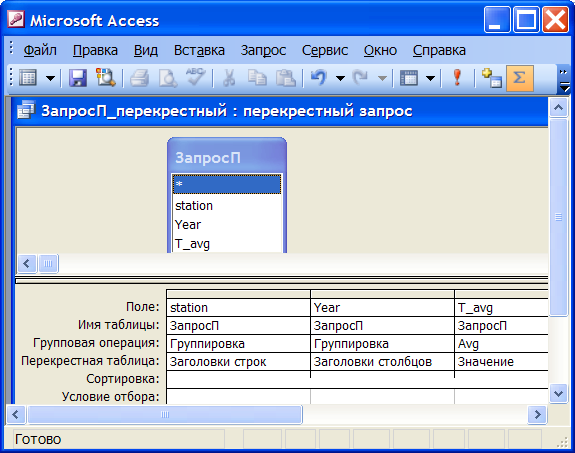This screenshot has width=575, height=453.
Task: Click the Print icon
Action: click(x=140, y=78)
